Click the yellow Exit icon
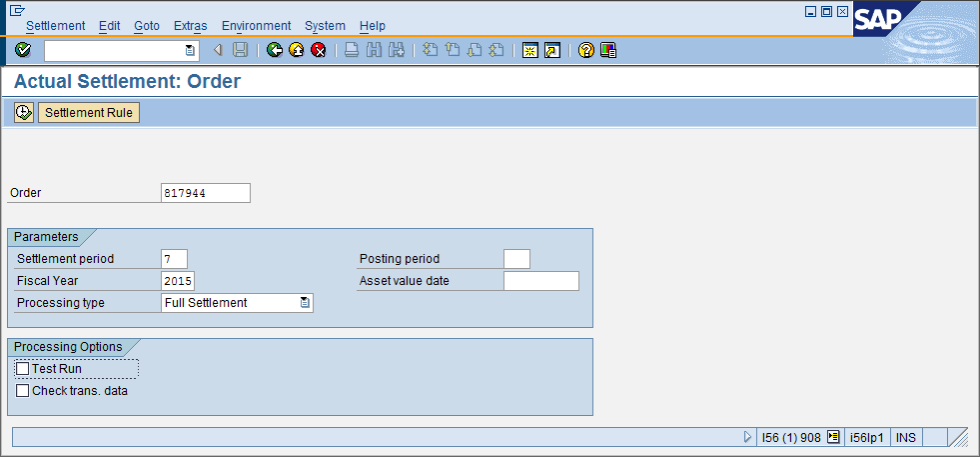The width and height of the screenshot is (980, 457). (297, 50)
